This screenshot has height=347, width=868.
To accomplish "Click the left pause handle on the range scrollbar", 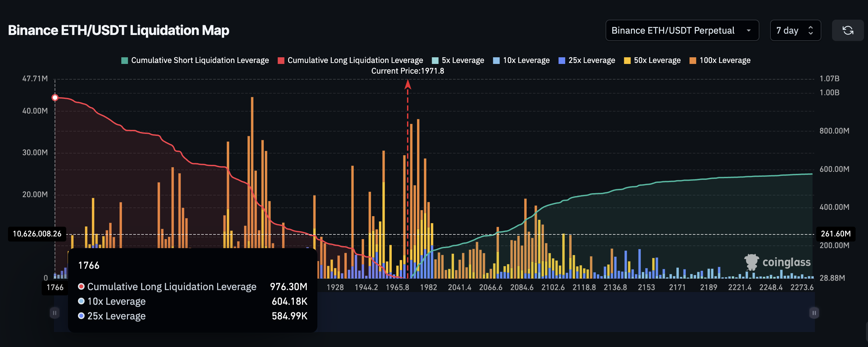I will pyautogui.click(x=54, y=312).
